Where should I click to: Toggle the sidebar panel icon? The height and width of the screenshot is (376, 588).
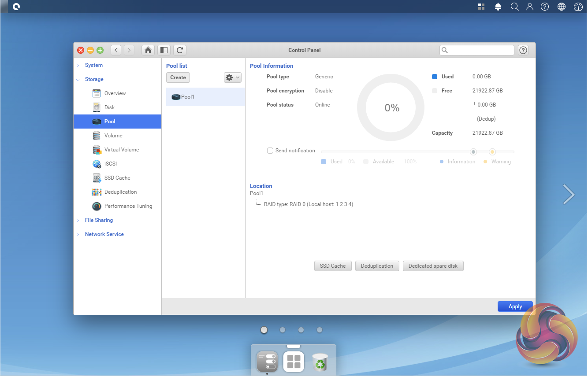click(x=164, y=50)
